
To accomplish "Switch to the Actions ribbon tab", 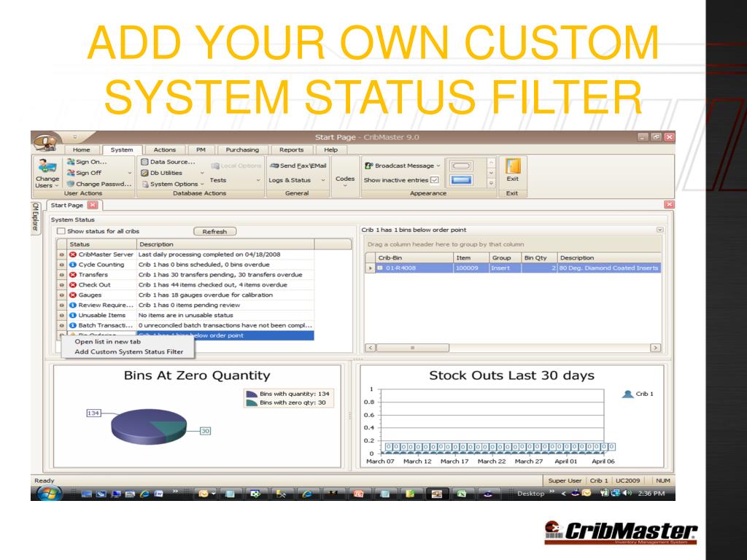I will point(164,150).
